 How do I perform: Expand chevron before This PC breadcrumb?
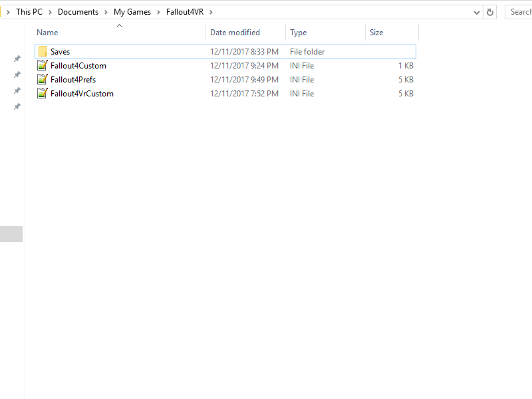pyautogui.click(x=8, y=12)
